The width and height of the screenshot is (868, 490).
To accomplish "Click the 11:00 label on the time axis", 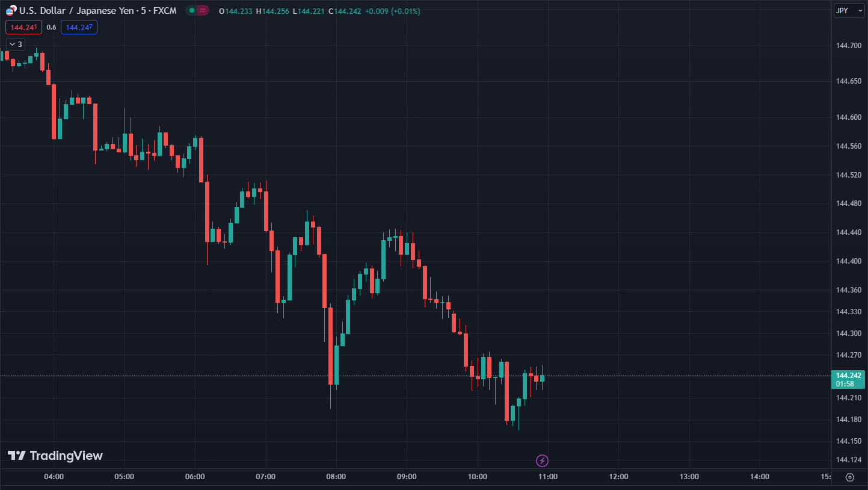I will 548,477.
